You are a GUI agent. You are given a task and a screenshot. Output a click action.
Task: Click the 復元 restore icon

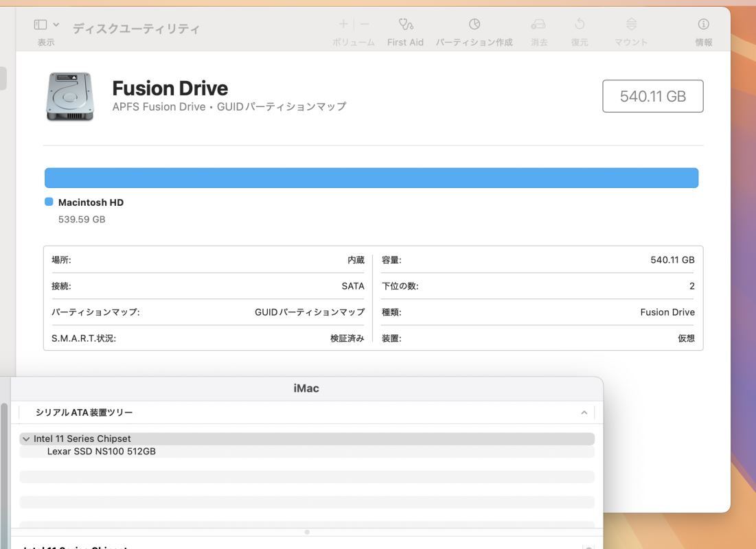point(580,25)
